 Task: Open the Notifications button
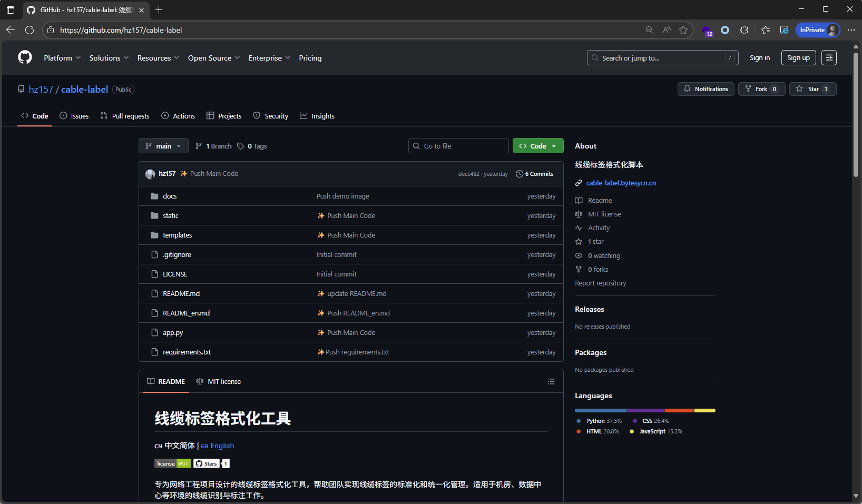click(706, 89)
